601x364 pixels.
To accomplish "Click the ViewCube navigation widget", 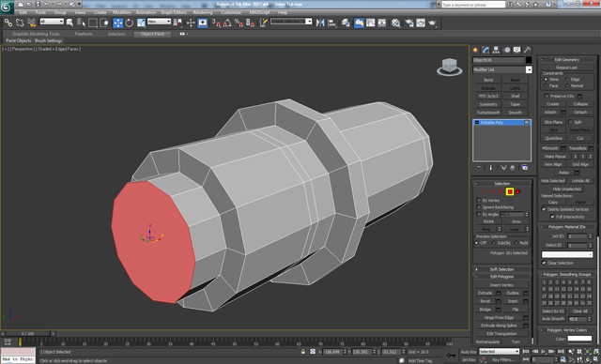I will point(449,67).
